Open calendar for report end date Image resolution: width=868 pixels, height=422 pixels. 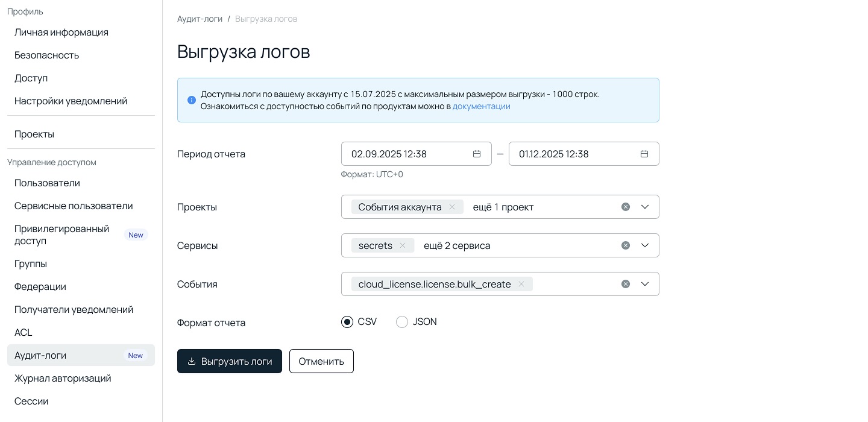[x=644, y=154]
